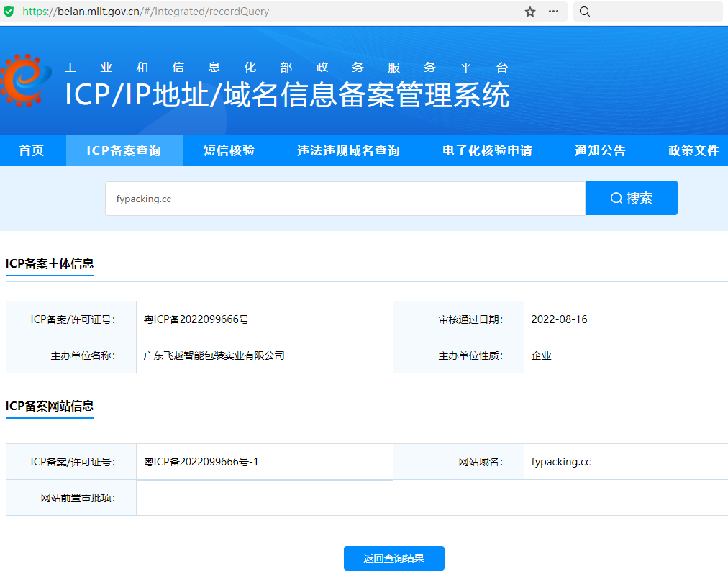Click the fypacking.cc search input field

pyautogui.click(x=345, y=199)
